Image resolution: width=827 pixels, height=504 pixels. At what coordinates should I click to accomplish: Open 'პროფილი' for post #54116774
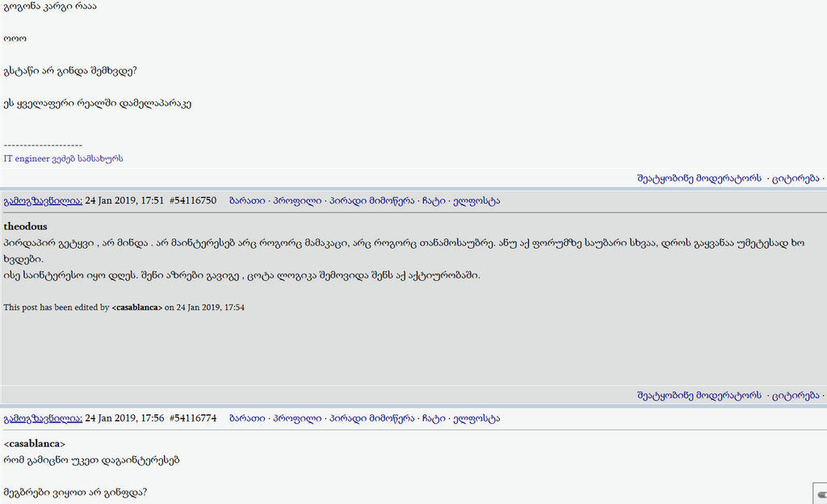click(297, 418)
